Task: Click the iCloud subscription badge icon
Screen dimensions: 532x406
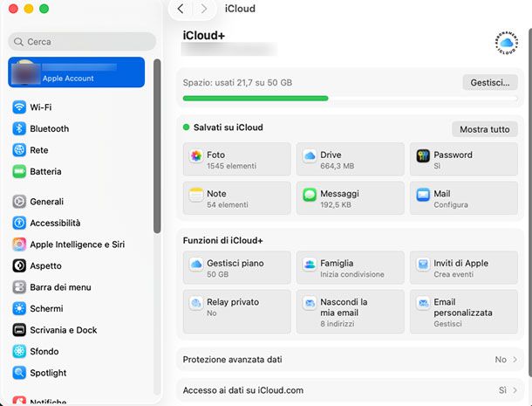Action: click(506, 43)
